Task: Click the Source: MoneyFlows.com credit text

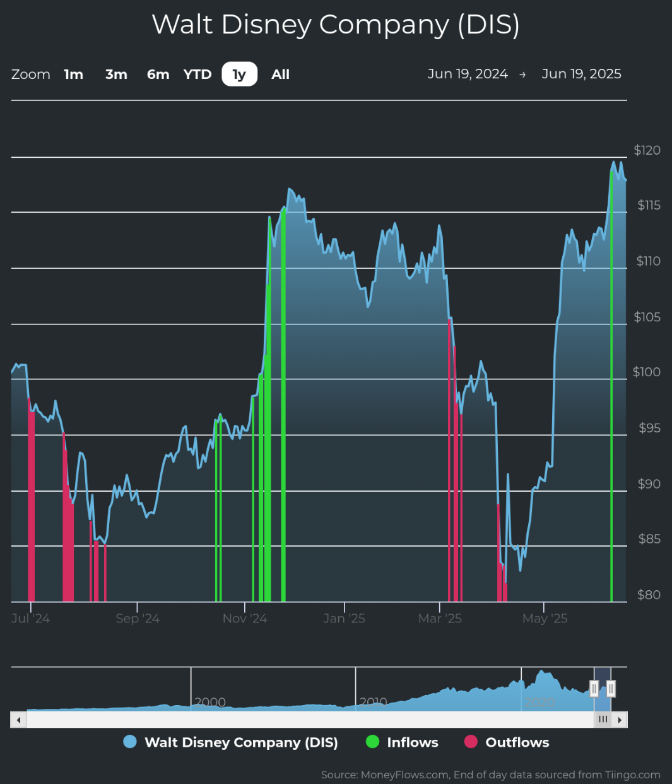Action: pyautogui.click(x=490, y=775)
